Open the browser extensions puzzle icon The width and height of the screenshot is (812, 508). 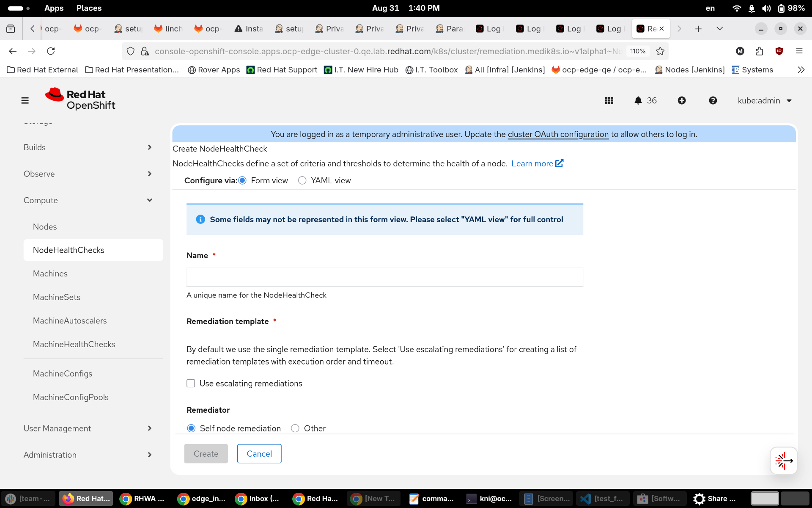pos(759,51)
